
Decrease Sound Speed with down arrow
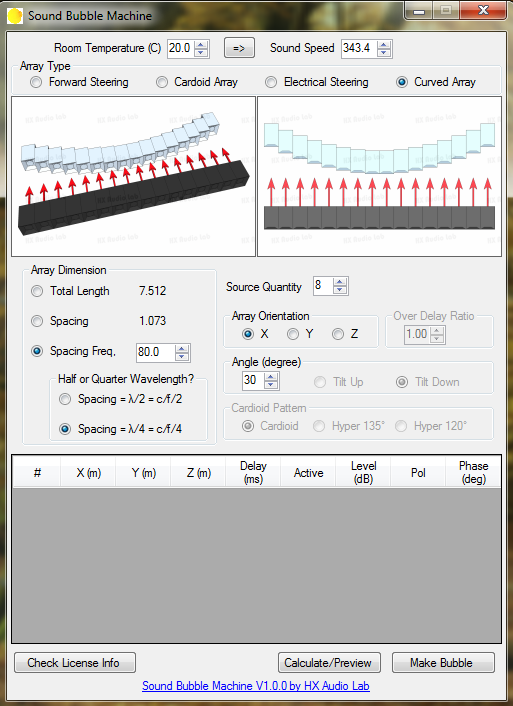(x=384, y=52)
